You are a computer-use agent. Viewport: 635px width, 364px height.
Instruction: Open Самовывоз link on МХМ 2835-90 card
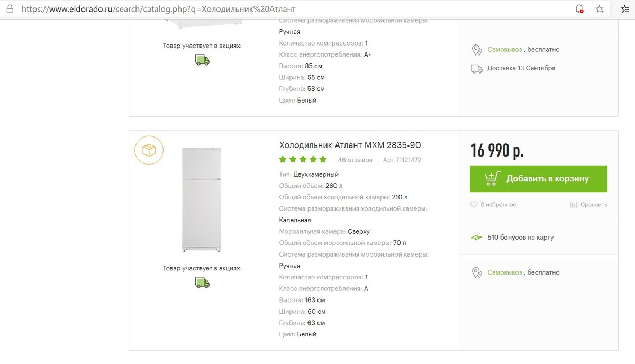pos(505,272)
